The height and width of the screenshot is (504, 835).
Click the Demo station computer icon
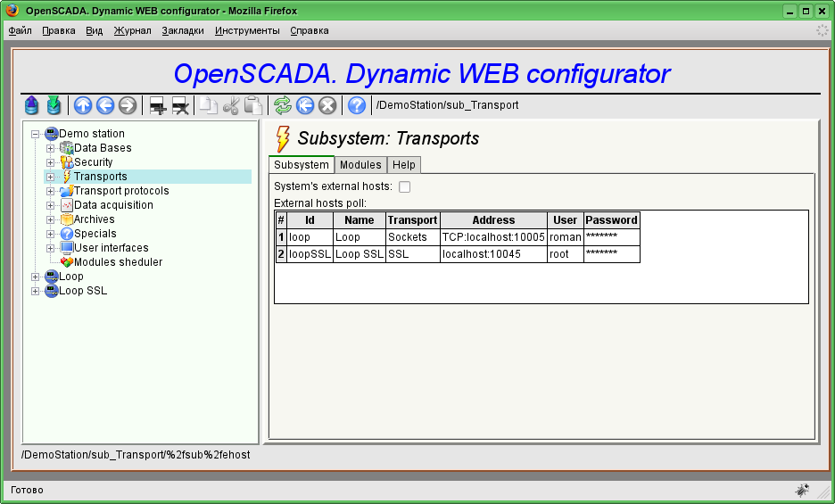(52, 133)
